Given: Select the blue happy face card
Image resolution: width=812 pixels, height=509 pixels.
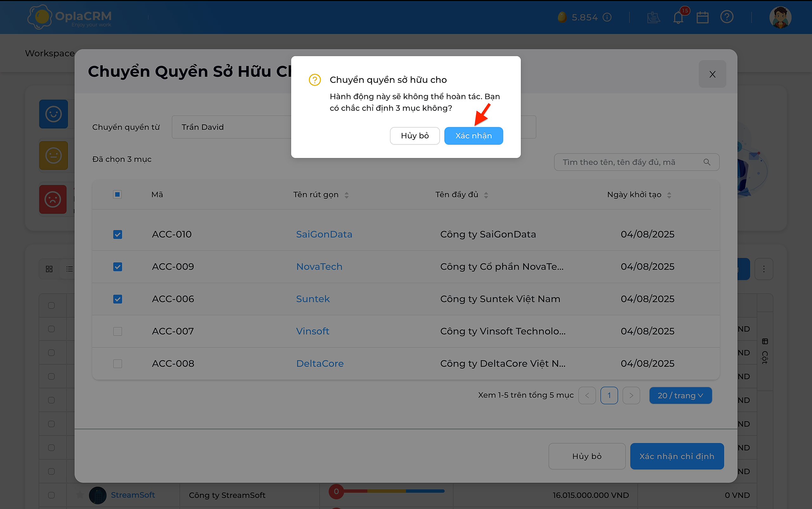Looking at the screenshot, I should click(54, 114).
